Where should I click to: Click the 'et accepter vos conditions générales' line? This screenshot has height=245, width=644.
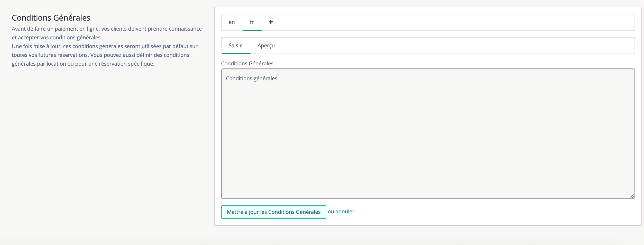click(57, 38)
